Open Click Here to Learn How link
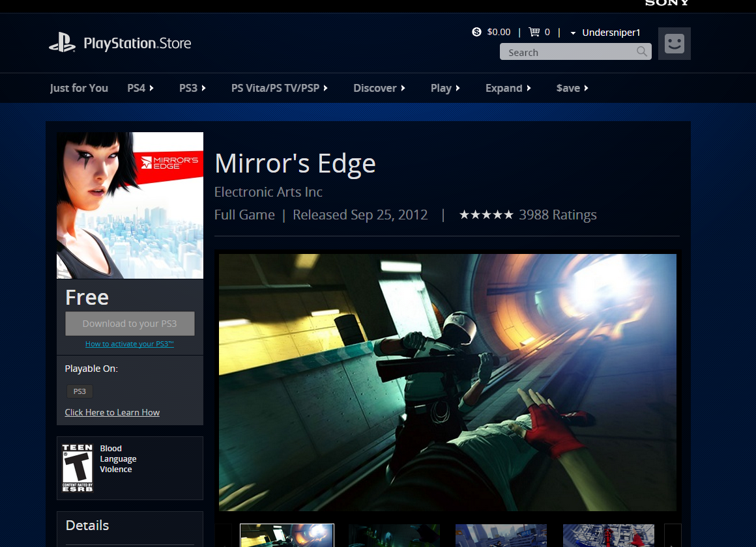Image resolution: width=756 pixels, height=547 pixels. coord(112,412)
